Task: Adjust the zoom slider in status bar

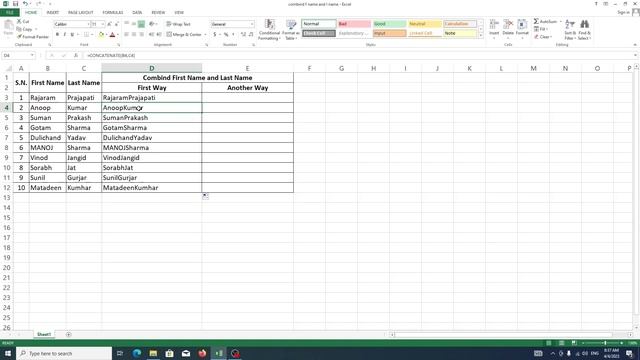Action: 604,343
